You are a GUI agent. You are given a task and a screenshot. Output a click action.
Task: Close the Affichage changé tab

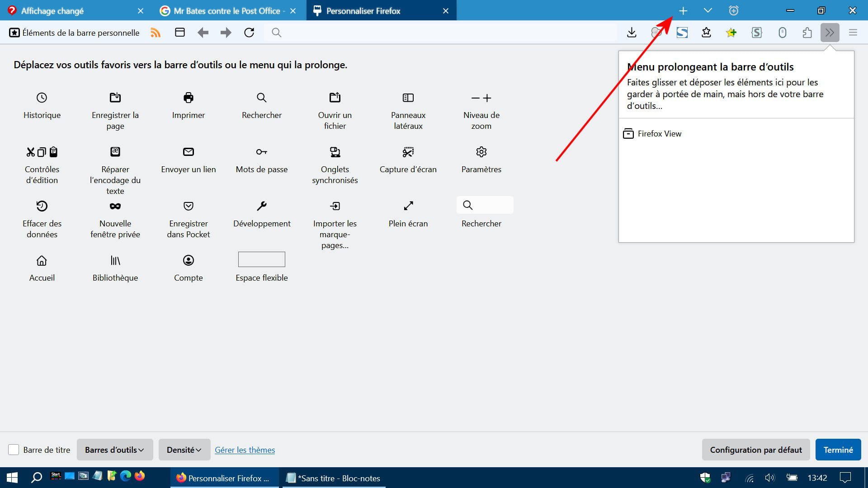141,11
